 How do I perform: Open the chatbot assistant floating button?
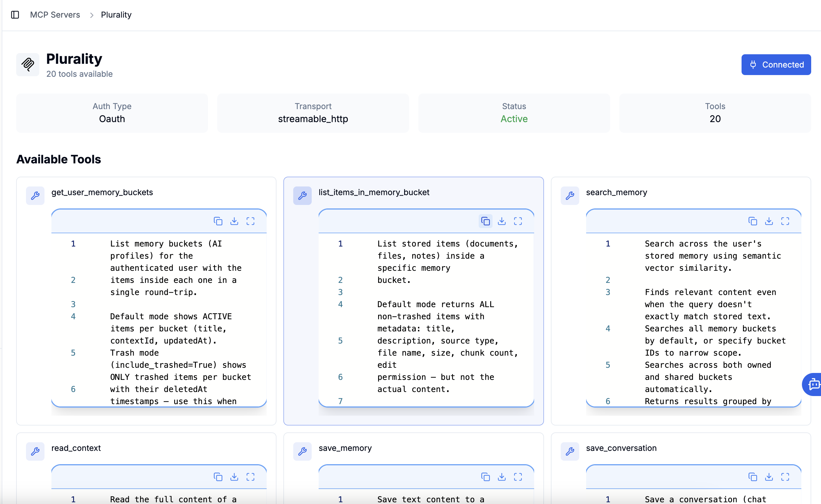coord(813,384)
